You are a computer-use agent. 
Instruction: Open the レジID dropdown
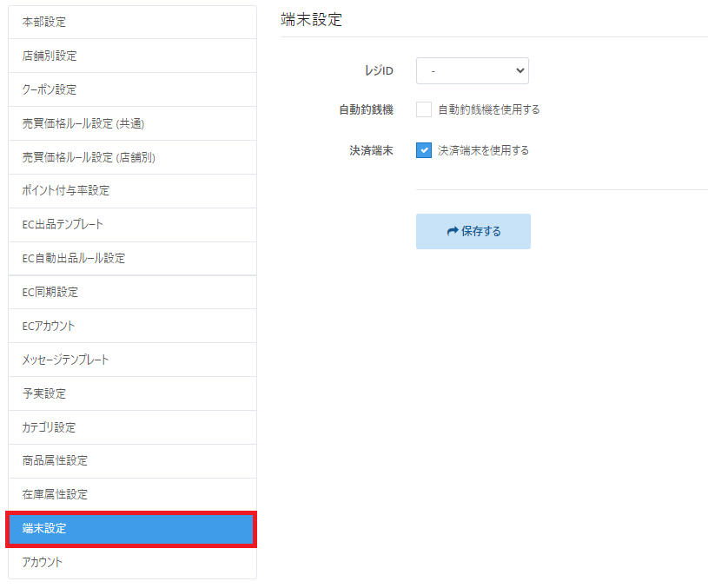(x=472, y=70)
